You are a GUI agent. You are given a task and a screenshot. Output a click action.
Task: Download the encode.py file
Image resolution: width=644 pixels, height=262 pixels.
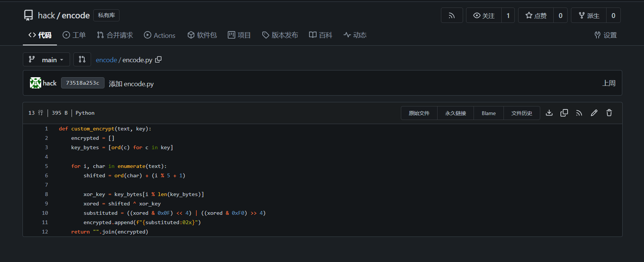click(x=549, y=113)
